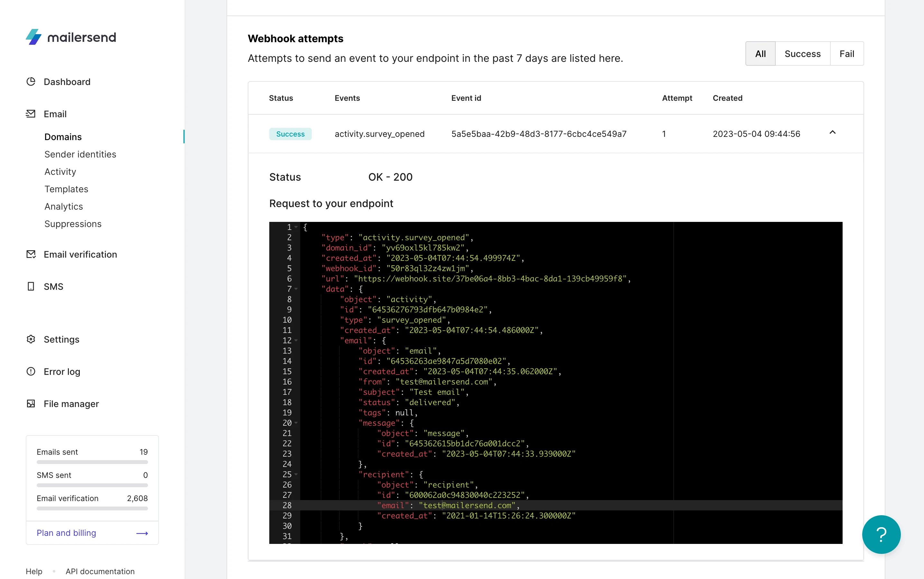924x579 pixels.
Task: Click the SMS phone icon
Action: tap(31, 286)
